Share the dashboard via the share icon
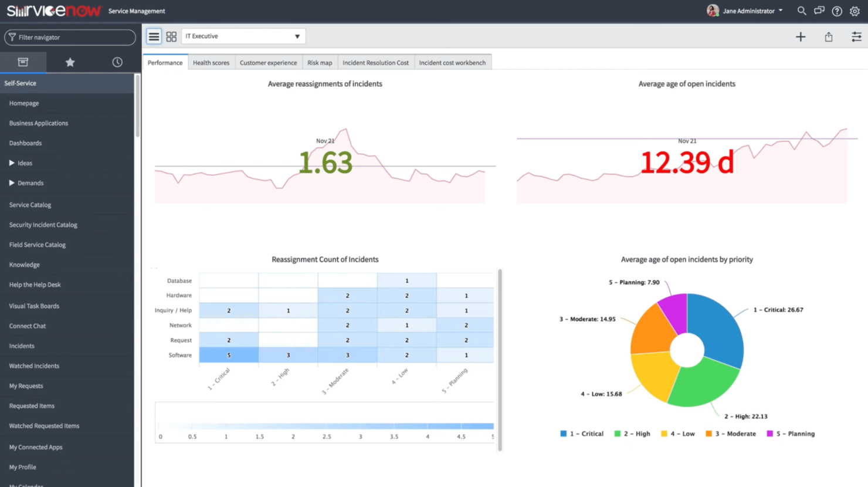 click(828, 36)
